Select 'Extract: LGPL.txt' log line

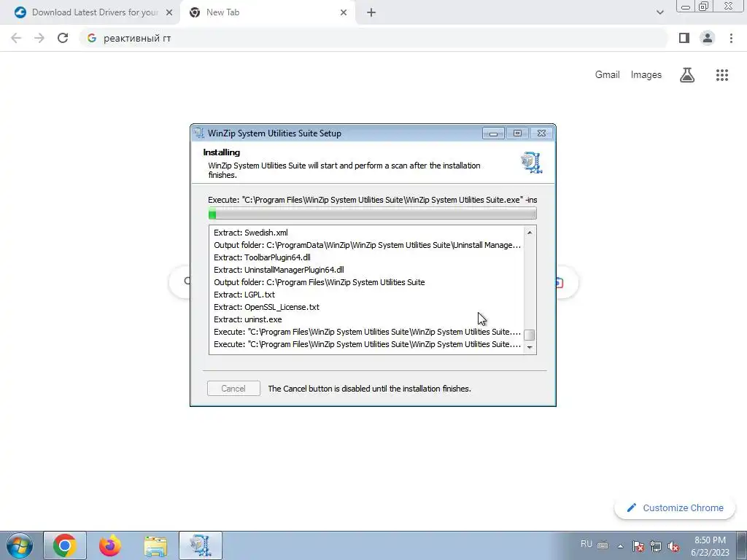tap(244, 295)
